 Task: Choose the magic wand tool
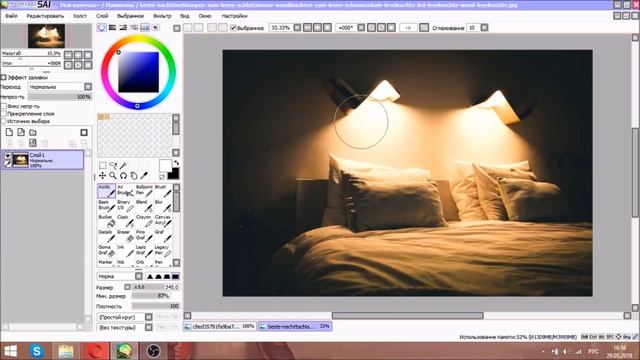point(123,165)
